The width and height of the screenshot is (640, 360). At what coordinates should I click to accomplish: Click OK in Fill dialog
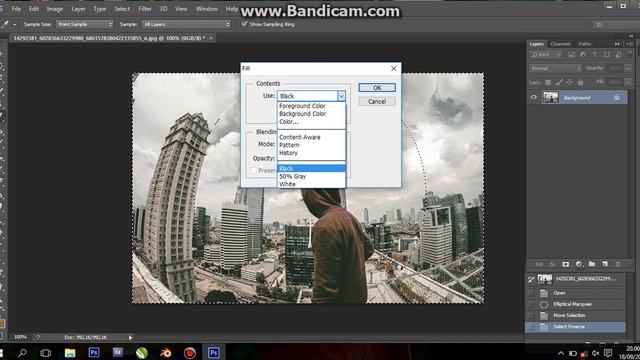tap(377, 88)
